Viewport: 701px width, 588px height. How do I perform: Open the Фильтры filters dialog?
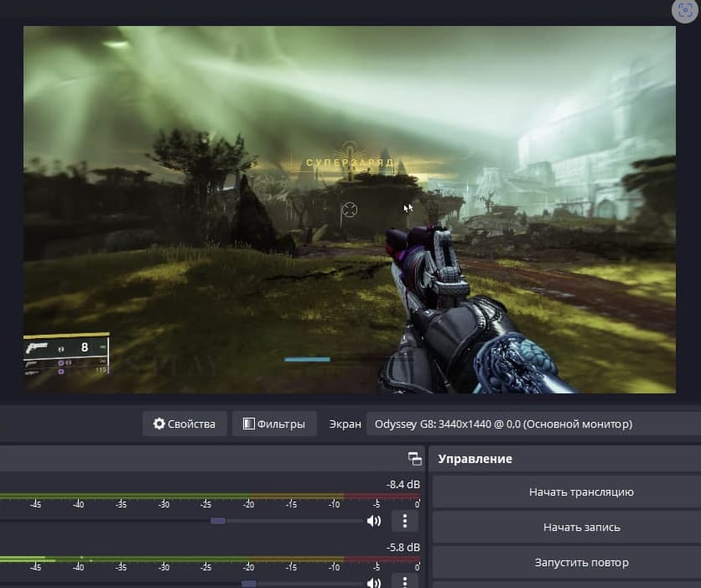274,424
